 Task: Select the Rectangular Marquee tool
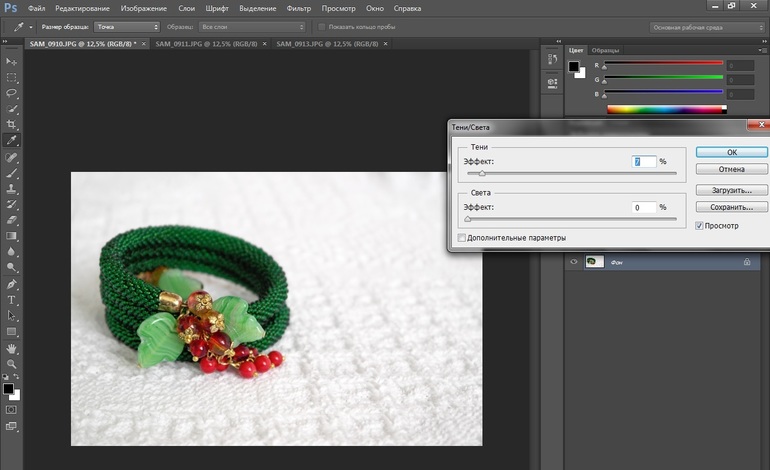click(x=12, y=76)
